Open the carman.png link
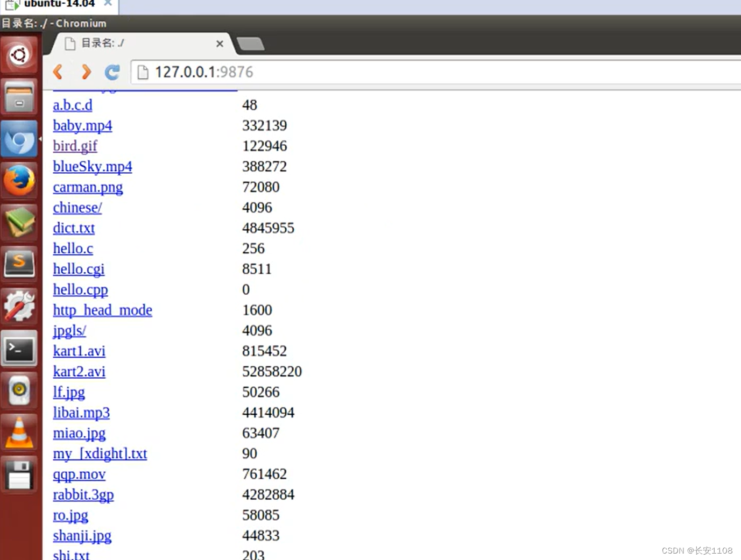The width and height of the screenshot is (741, 560). [x=88, y=187]
